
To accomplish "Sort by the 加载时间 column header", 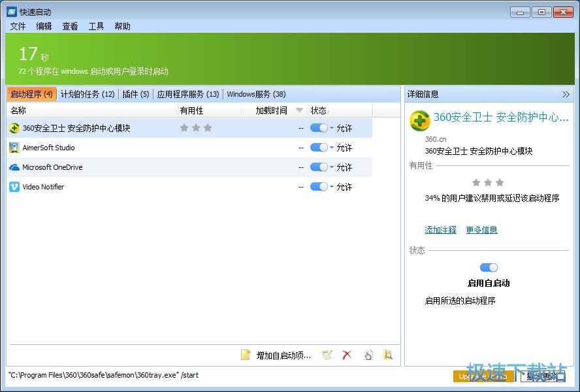I will pos(272,110).
